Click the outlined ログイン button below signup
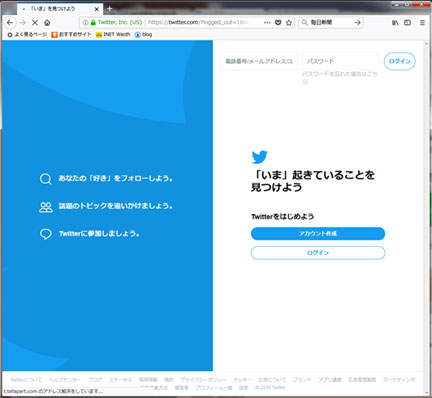Image resolution: width=432 pixels, height=398 pixels. pos(318,253)
